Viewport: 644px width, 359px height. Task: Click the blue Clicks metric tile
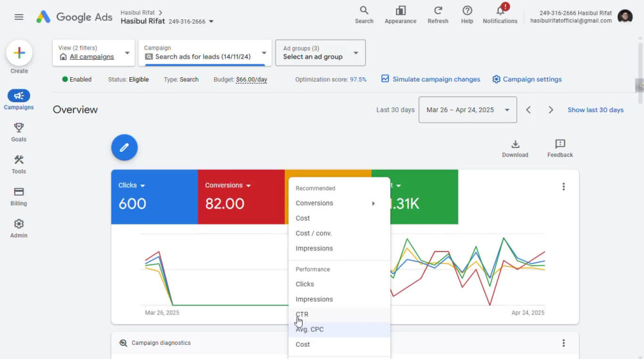click(155, 197)
